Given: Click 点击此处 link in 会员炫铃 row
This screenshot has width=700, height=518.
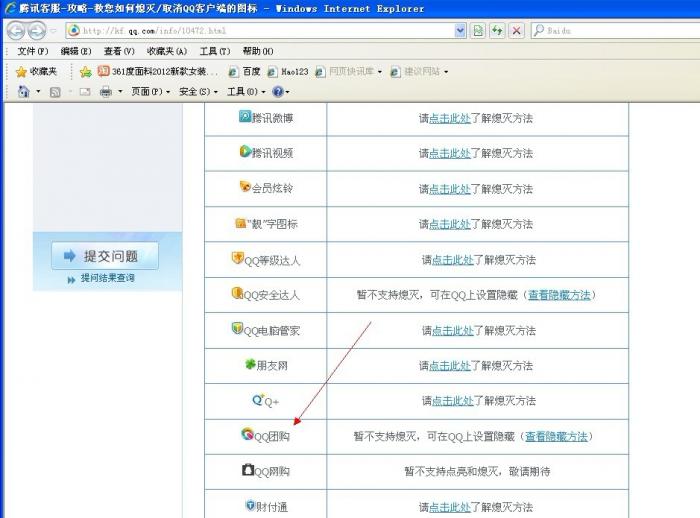Looking at the screenshot, I should (x=450, y=189).
